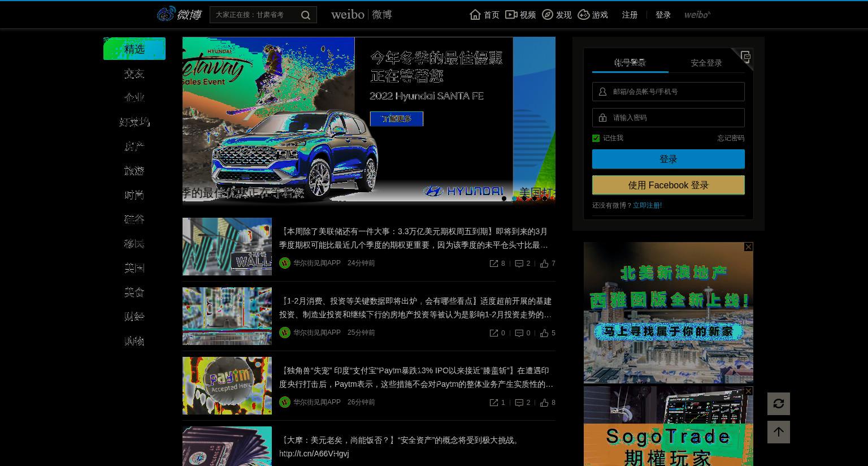Click the search magnifier icon
The image size is (868, 466).
tap(306, 15)
